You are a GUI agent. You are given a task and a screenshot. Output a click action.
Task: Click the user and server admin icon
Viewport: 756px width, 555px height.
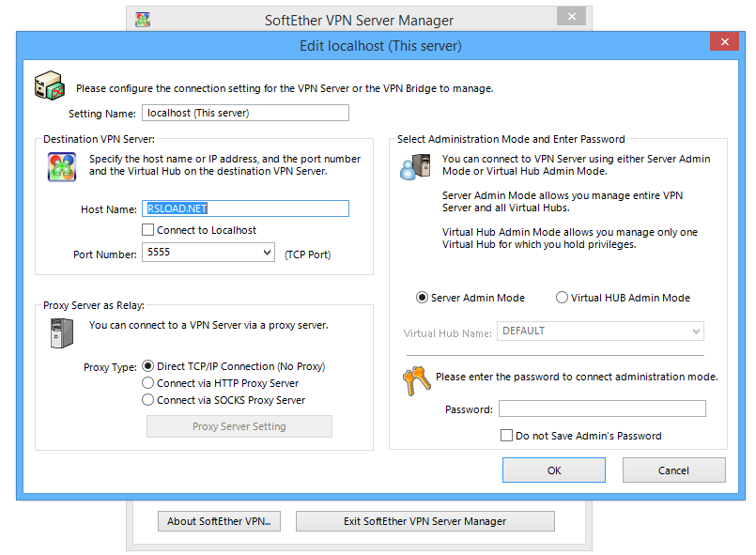[x=415, y=167]
